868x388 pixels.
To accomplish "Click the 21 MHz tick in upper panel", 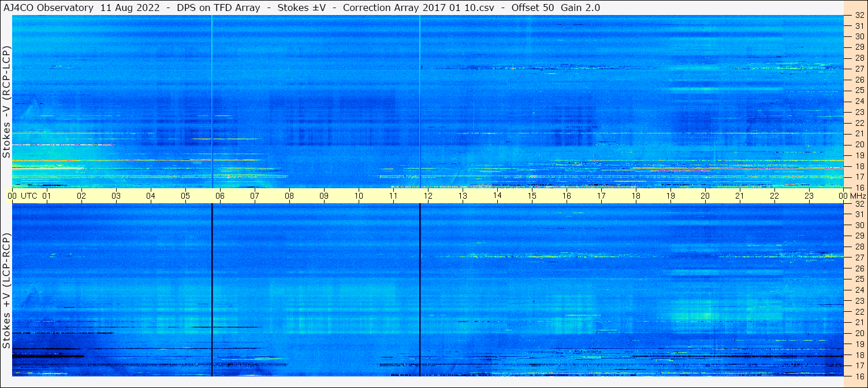I will coord(859,133).
